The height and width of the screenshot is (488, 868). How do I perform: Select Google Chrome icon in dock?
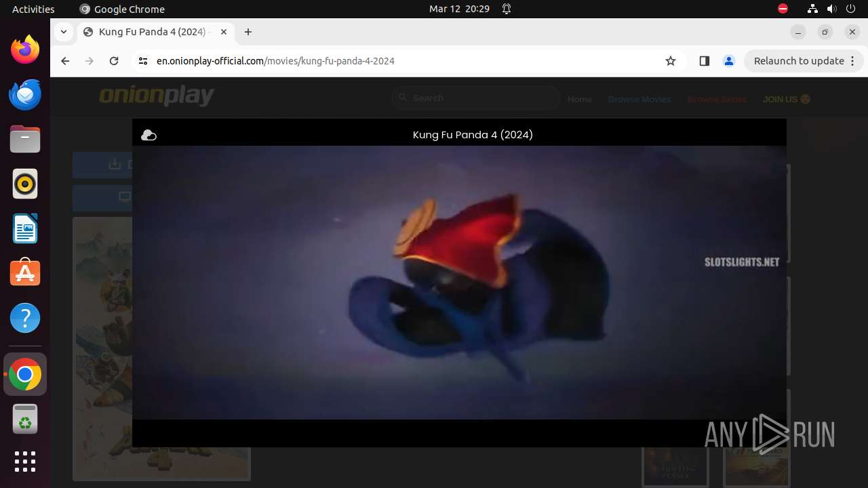click(x=25, y=374)
